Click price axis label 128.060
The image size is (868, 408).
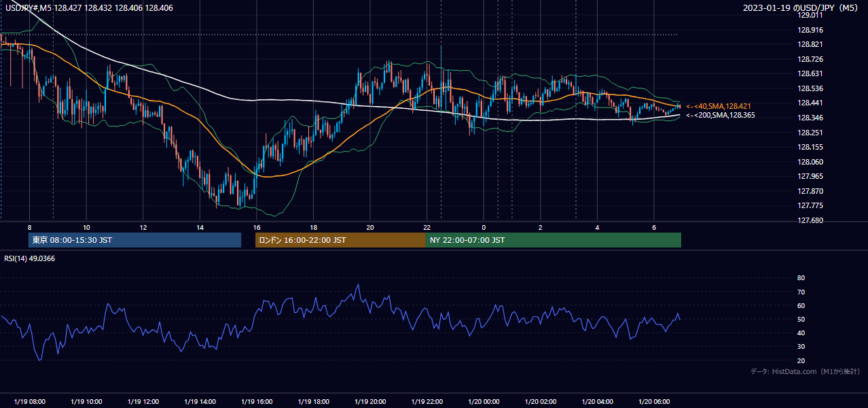[810, 162]
